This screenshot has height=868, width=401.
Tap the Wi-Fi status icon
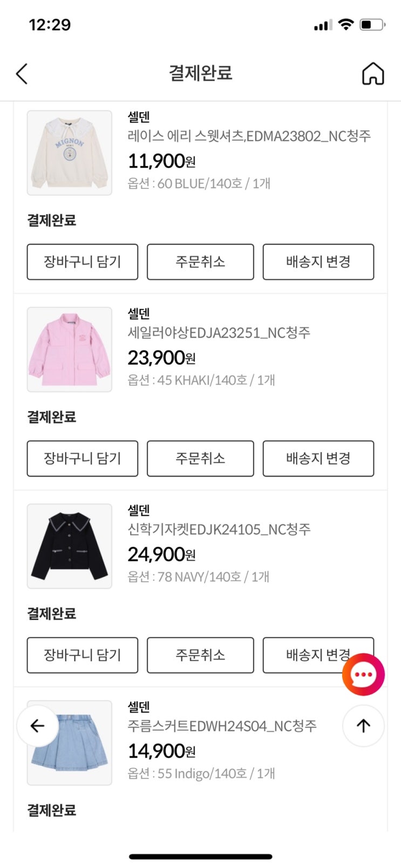point(345,24)
